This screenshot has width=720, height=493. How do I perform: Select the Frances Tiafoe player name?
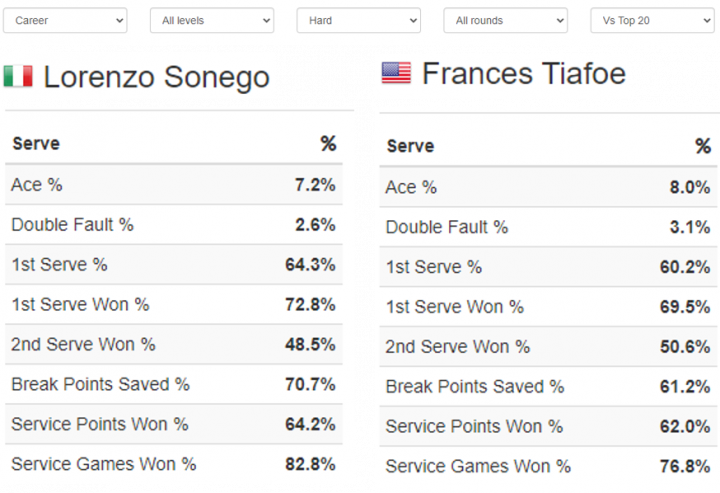click(x=524, y=73)
